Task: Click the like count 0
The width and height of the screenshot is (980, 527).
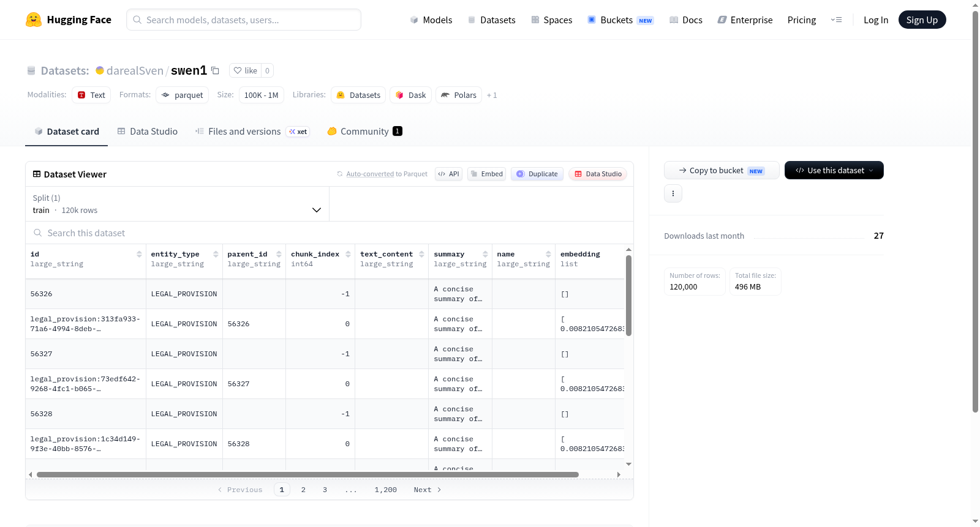Action: (267, 70)
